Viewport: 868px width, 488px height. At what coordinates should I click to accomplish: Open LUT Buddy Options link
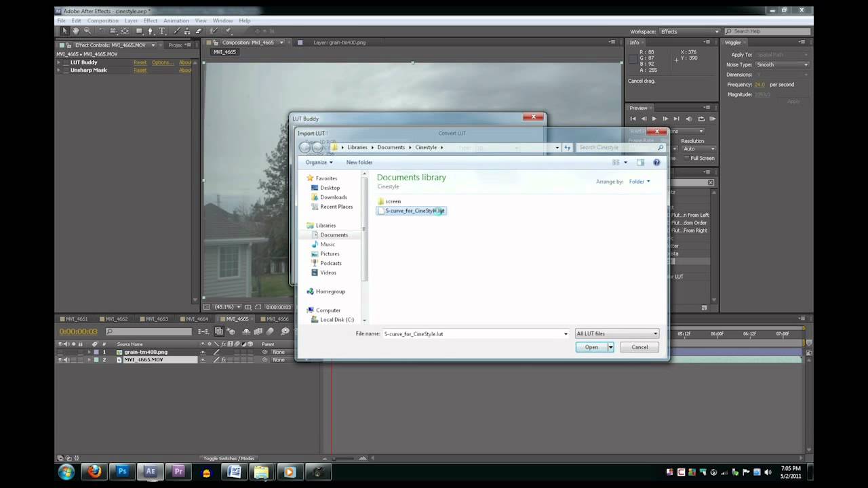click(163, 62)
